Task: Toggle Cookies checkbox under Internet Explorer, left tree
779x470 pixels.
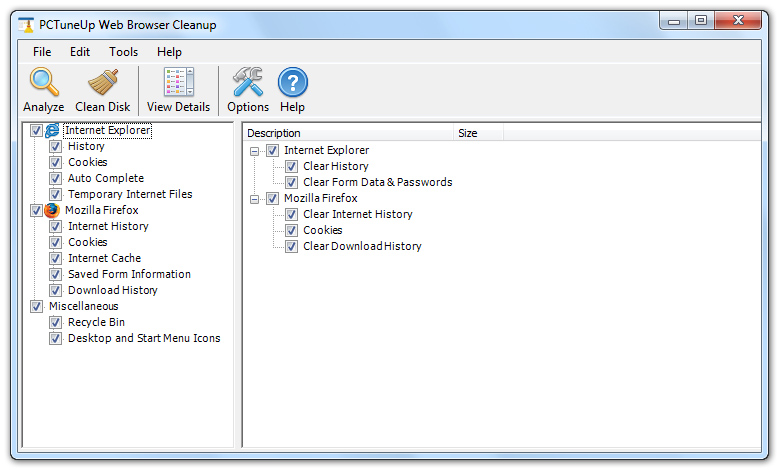Action: tap(56, 162)
